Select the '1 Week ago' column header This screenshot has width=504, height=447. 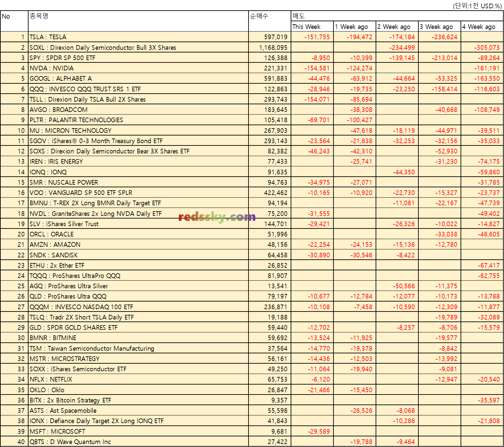click(355, 27)
